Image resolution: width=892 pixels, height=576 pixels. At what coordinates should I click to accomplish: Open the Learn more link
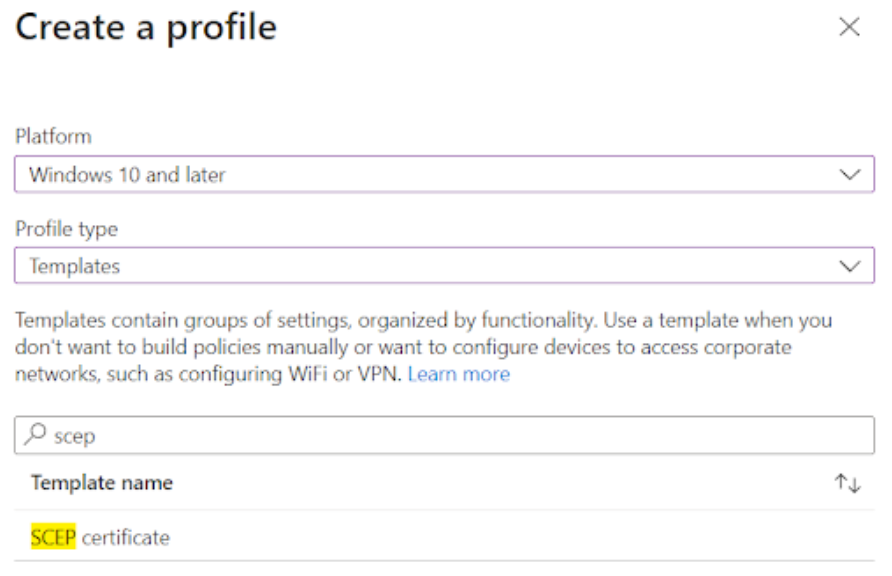459,374
